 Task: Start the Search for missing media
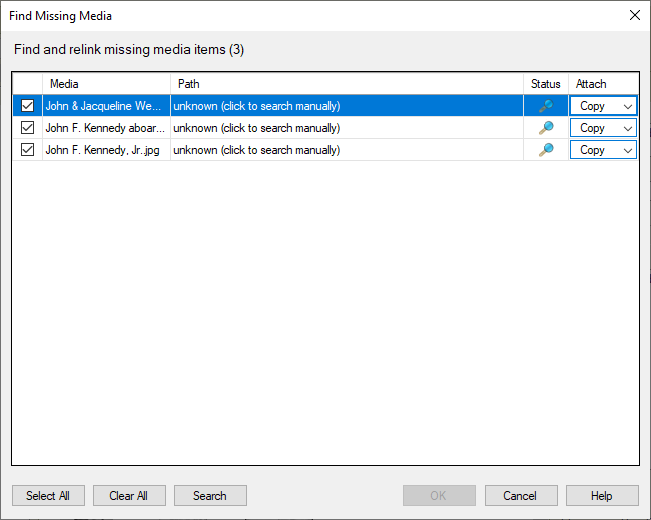pos(210,495)
